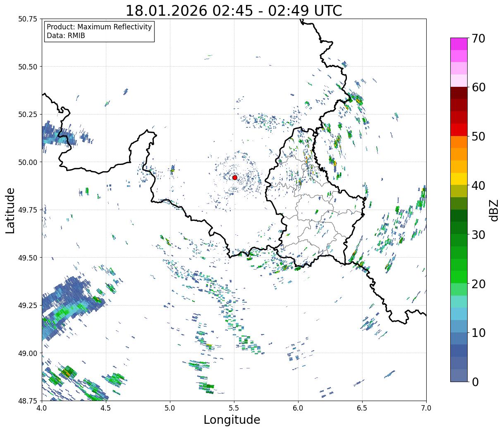Image resolution: width=504 pixels, height=430 pixels.
Task: Click the 'Latitude' axis label
Action: coord(10,210)
